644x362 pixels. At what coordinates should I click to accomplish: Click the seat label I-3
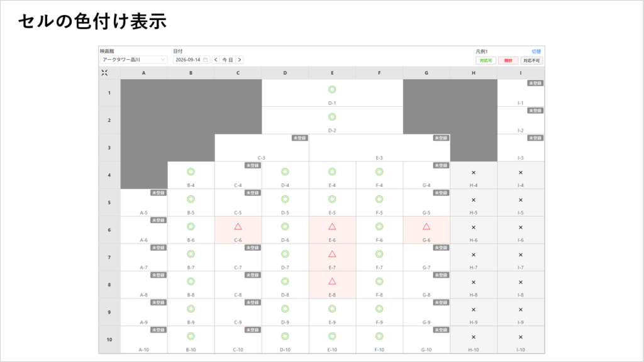(521, 158)
